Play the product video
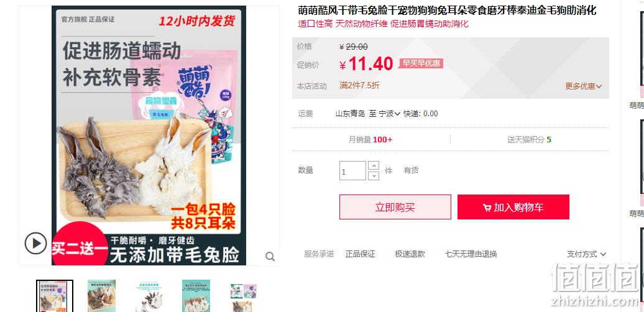The width and height of the screenshot is (644, 312). click(x=35, y=243)
